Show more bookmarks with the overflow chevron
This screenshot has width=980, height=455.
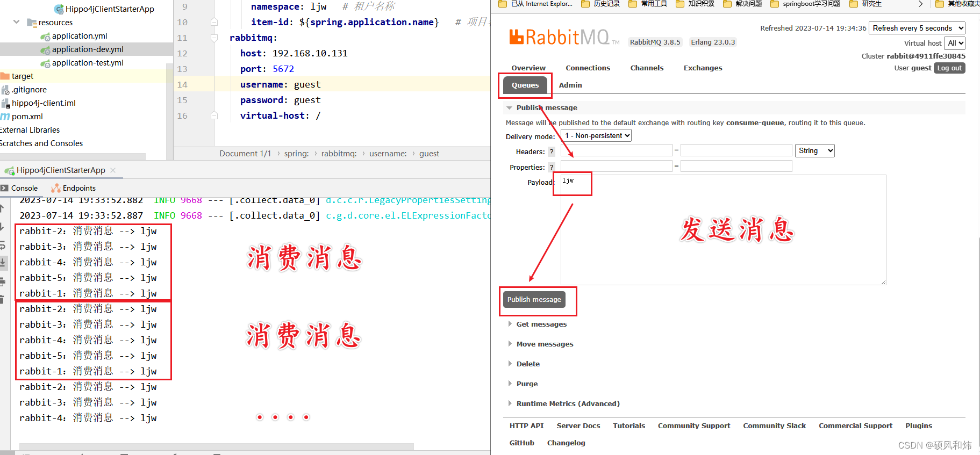click(x=920, y=4)
